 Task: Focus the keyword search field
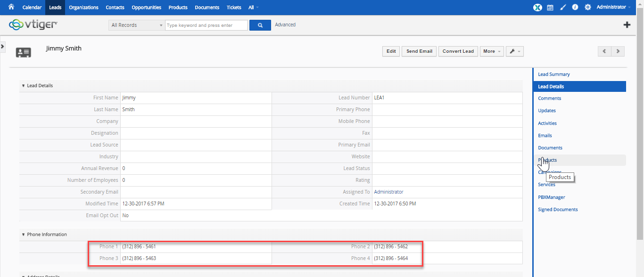206,25
